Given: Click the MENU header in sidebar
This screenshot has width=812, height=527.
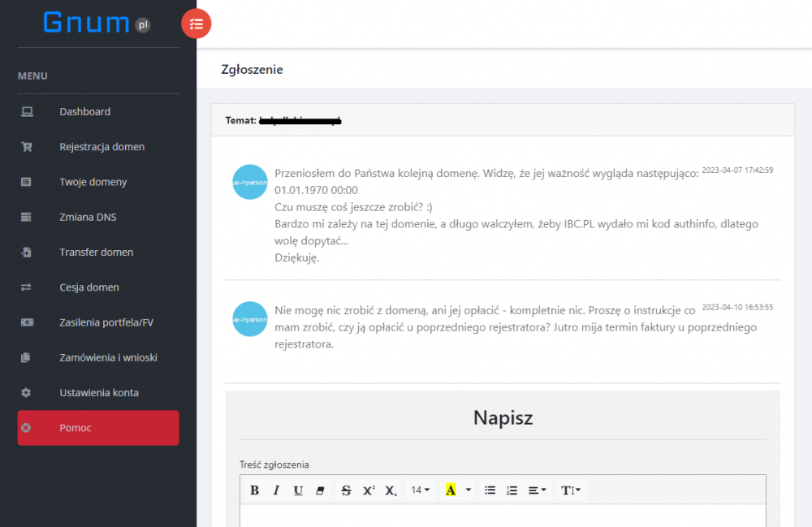Looking at the screenshot, I should (x=32, y=76).
